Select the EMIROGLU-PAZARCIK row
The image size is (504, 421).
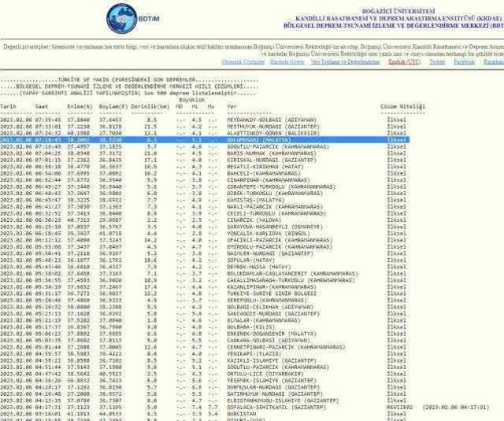click(x=205, y=247)
